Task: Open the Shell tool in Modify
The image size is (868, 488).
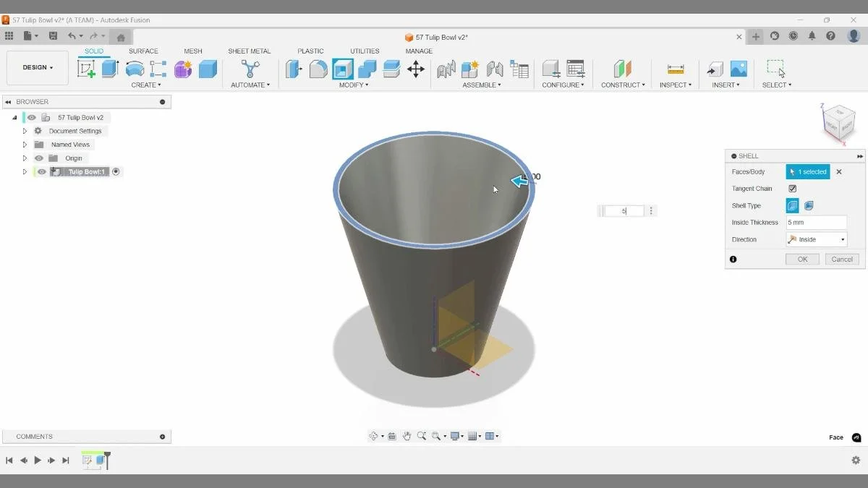Action: point(341,69)
